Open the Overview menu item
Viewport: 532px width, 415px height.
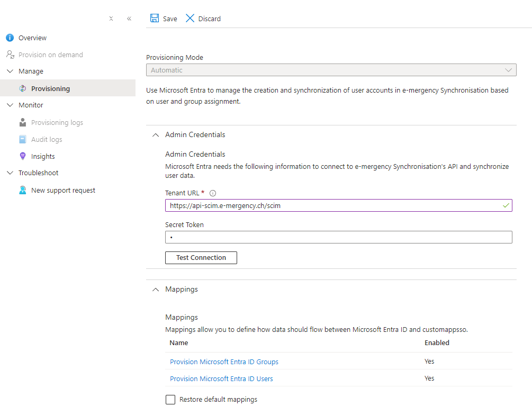coord(33,38)
